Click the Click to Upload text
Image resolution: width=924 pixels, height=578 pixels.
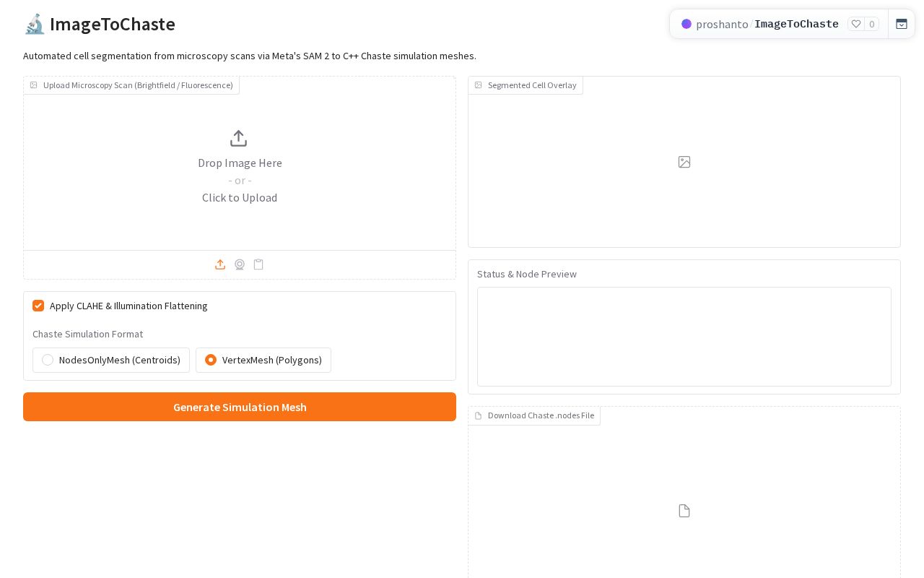[x=240, y=197]
